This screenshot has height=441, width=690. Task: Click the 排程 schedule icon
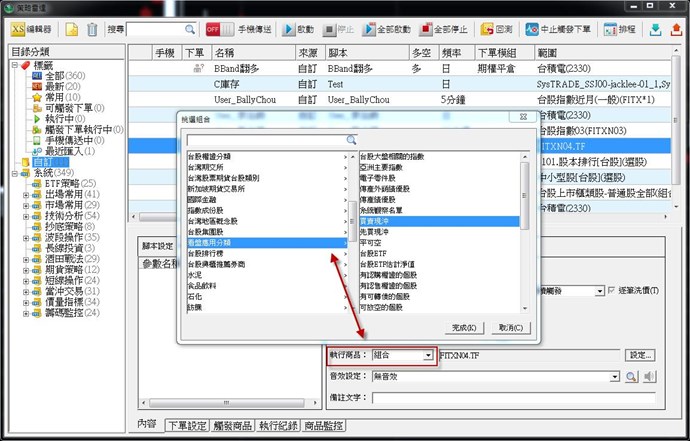(618, 30)
